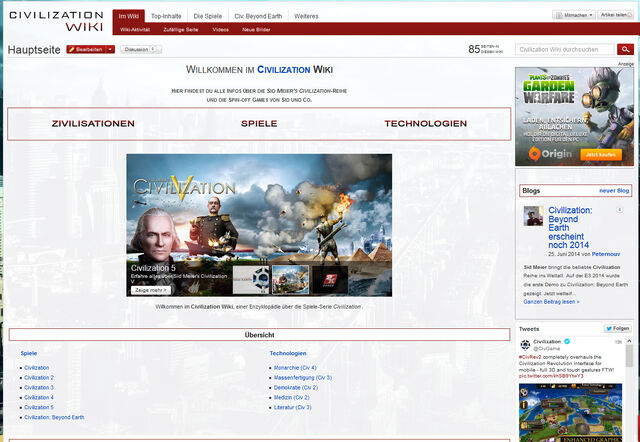
Task: Click the Garden Warfare advertisement image
Action: click(574, 116)
